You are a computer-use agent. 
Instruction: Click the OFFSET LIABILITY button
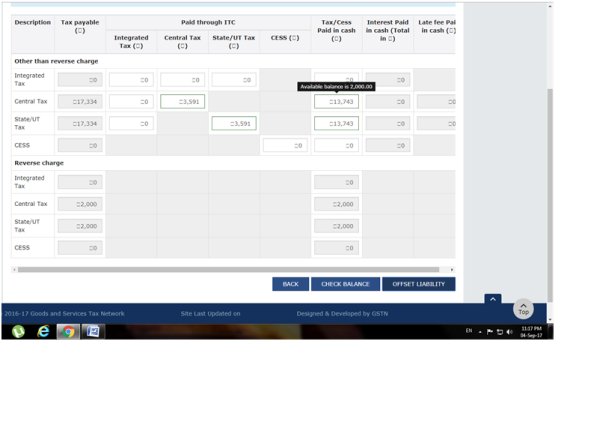418,284
